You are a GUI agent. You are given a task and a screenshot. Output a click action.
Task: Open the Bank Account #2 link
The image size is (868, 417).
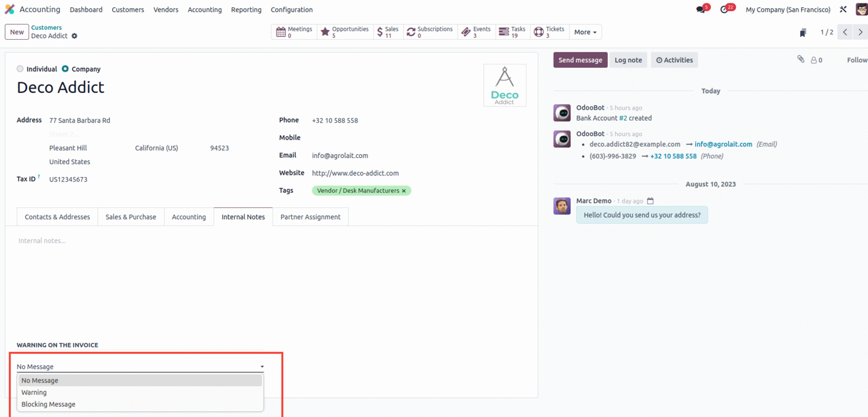point(623,118)
